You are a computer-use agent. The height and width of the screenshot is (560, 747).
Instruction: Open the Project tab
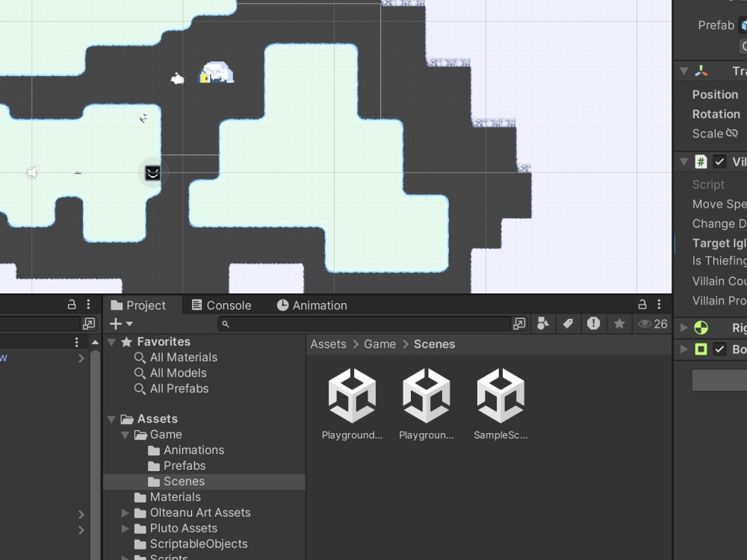(138, 305)
